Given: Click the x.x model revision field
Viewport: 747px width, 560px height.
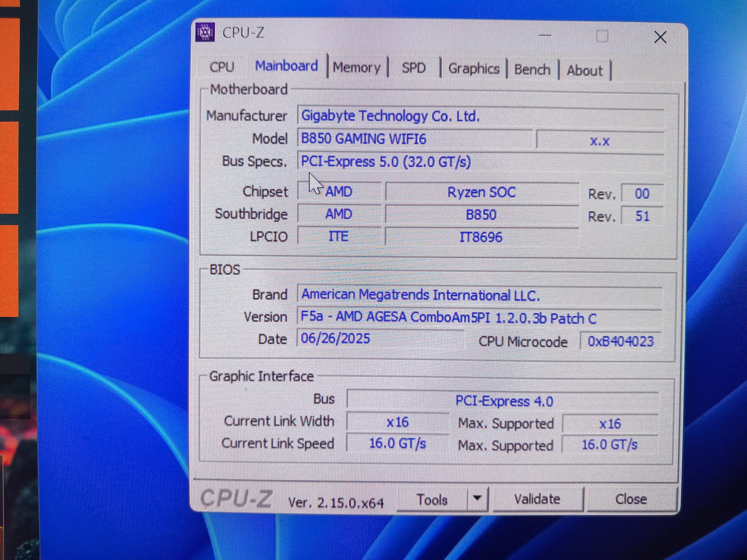Looking at the screenshot, I should click(x=600, y=141).
